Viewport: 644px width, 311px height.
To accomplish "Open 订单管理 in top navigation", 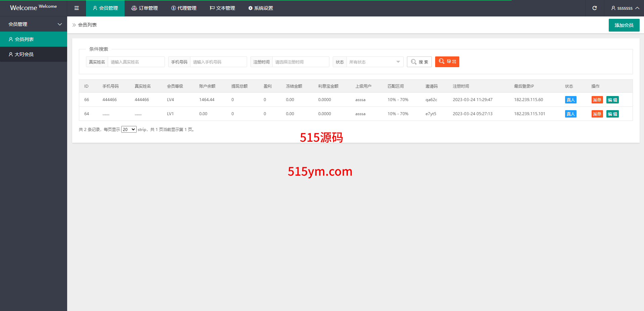I will pyautogui.click(x=144, y=8).
